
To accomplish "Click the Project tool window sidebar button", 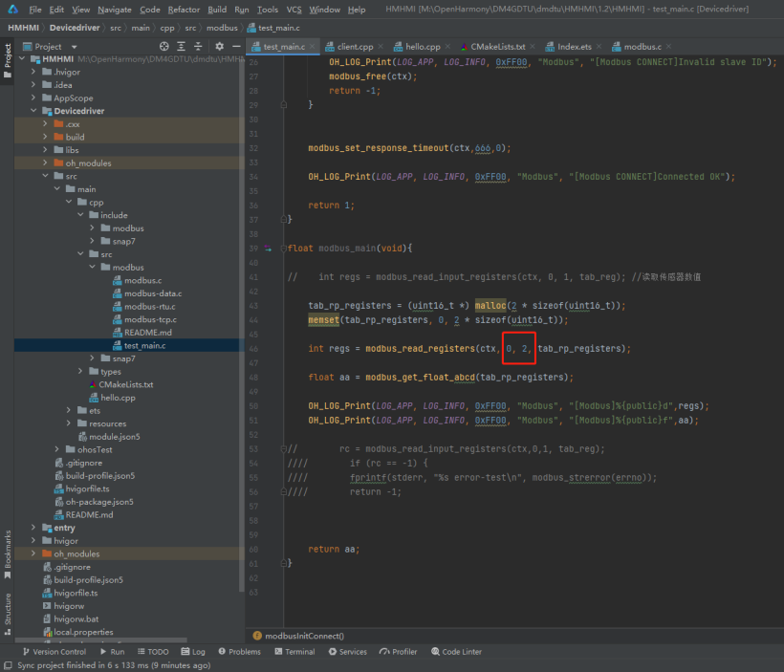I will pyautogui.click(x=8, y=60).
